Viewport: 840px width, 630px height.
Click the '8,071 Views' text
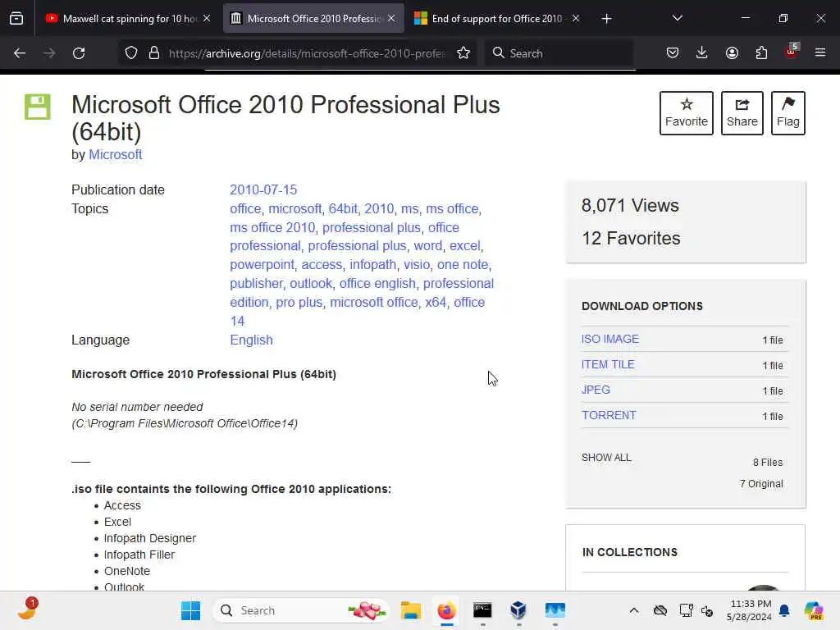[x=630, y=206]
